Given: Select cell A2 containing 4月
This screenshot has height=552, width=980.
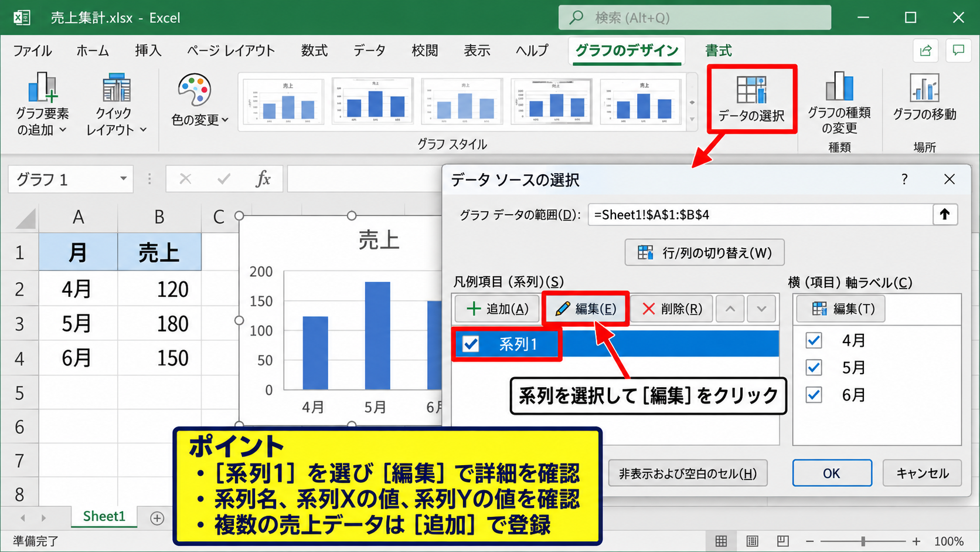Looking at the screenshot, I should [x=78, y=289].
